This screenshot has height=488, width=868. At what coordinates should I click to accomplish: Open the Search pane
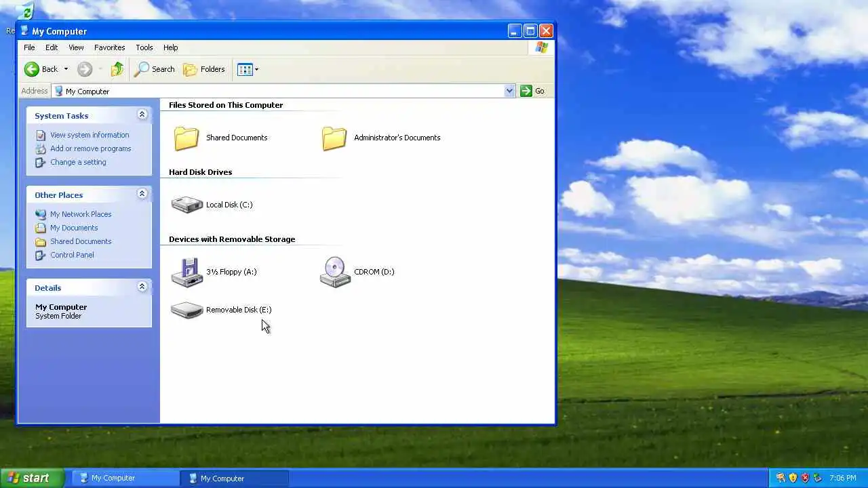(155, 69)
